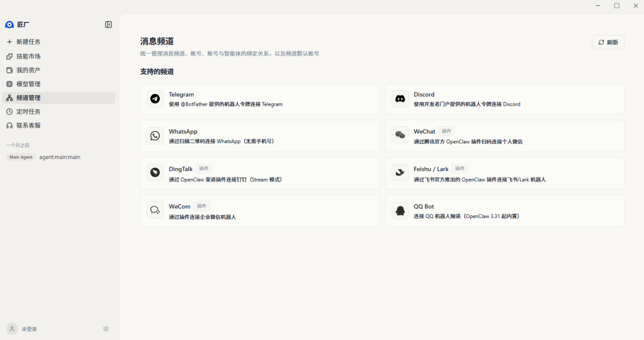Click the wallet icon beside 我的资产
The height and width of the screenshot is (340, 644).
pyautogui.click(x=9, y=70)
